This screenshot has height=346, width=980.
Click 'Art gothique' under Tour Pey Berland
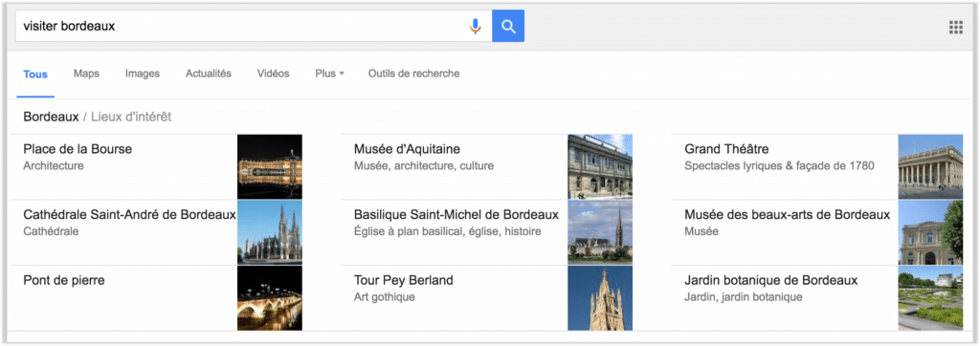coord(385,297)
